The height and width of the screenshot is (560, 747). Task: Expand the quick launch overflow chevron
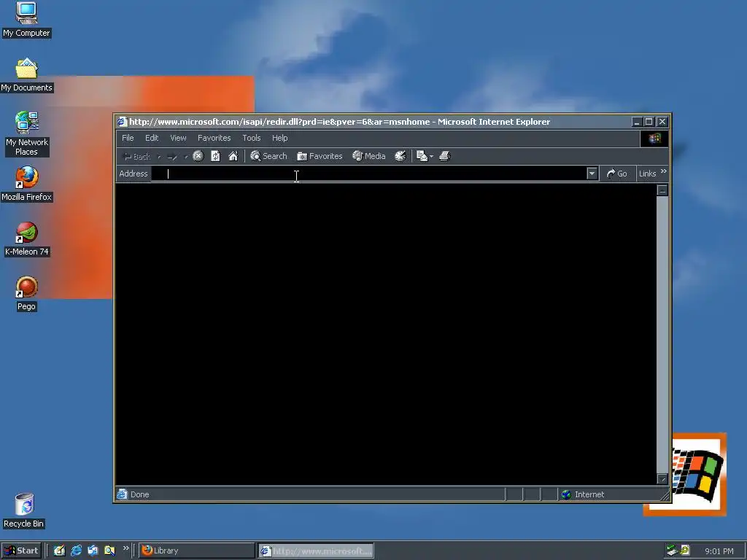125,548
